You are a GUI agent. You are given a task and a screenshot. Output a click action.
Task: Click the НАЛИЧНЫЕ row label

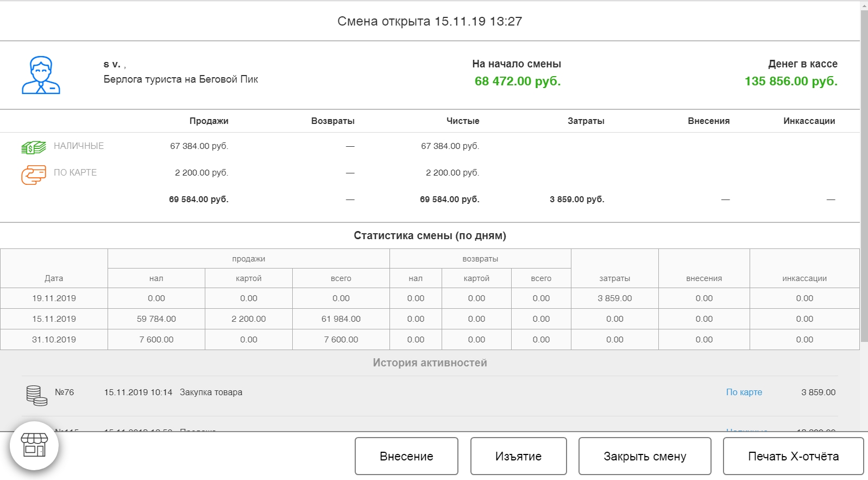click(x=79, y=146)
